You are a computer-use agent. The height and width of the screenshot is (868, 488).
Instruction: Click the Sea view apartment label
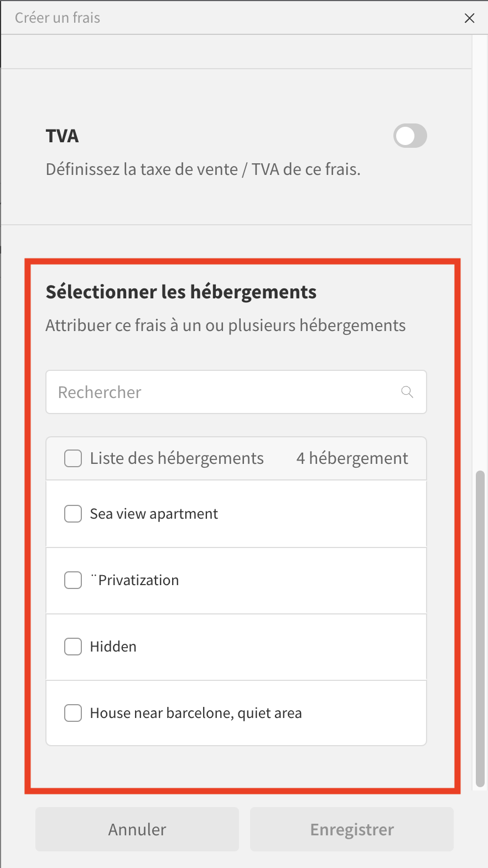[x=154, y=514]
